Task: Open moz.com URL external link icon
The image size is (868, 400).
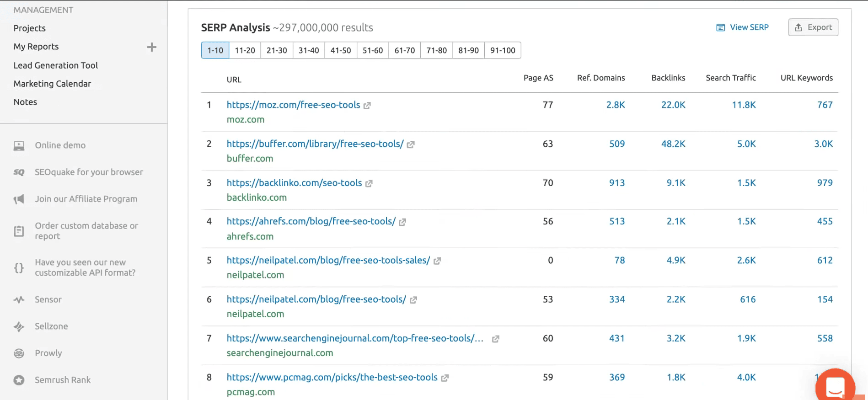Action: click(367, 106)
